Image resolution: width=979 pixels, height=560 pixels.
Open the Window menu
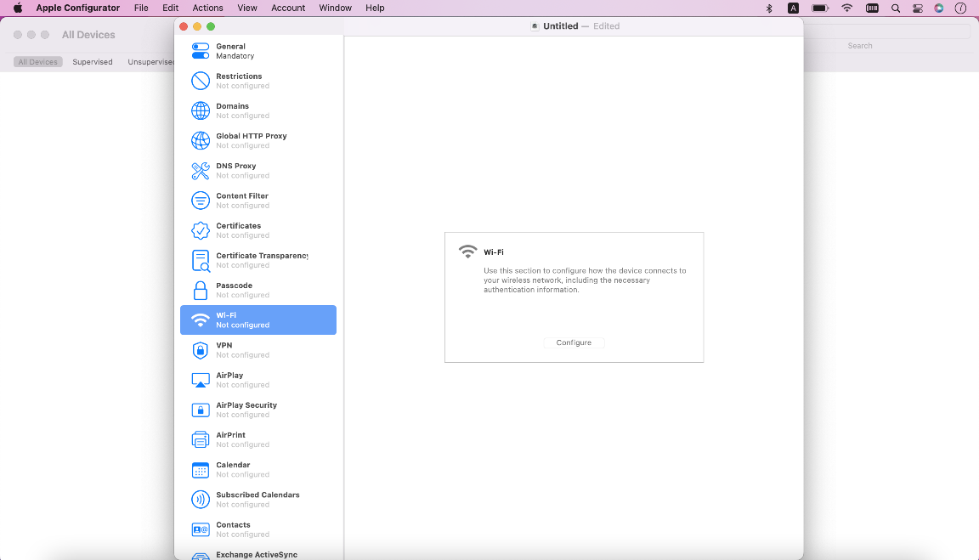point(336,8)
